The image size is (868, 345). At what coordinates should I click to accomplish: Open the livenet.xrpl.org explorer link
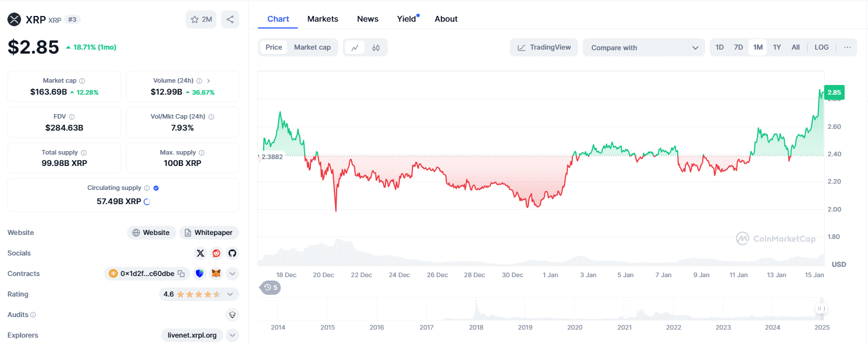click(192, 335)
